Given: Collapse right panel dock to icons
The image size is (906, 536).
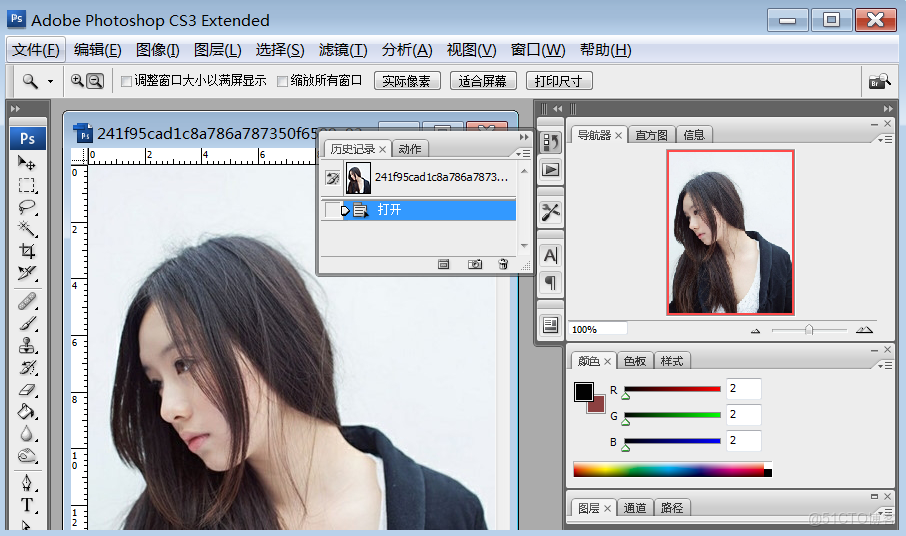Looking at the screenshot, I should point(888,109).
